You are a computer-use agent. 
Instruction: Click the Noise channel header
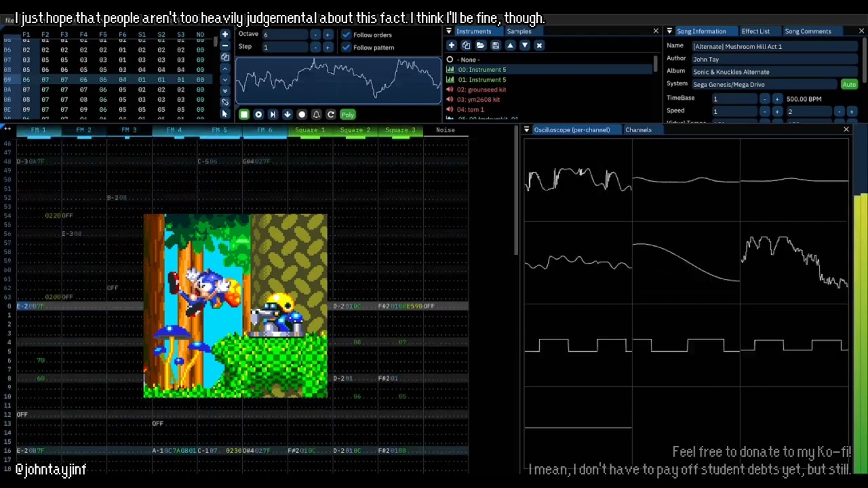click(x=446, y=130)
